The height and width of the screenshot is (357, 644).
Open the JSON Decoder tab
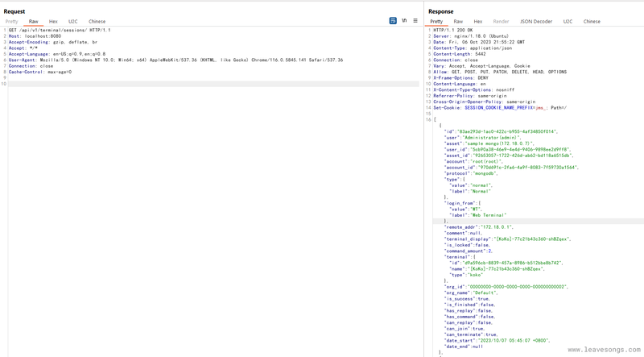point(536,22)
